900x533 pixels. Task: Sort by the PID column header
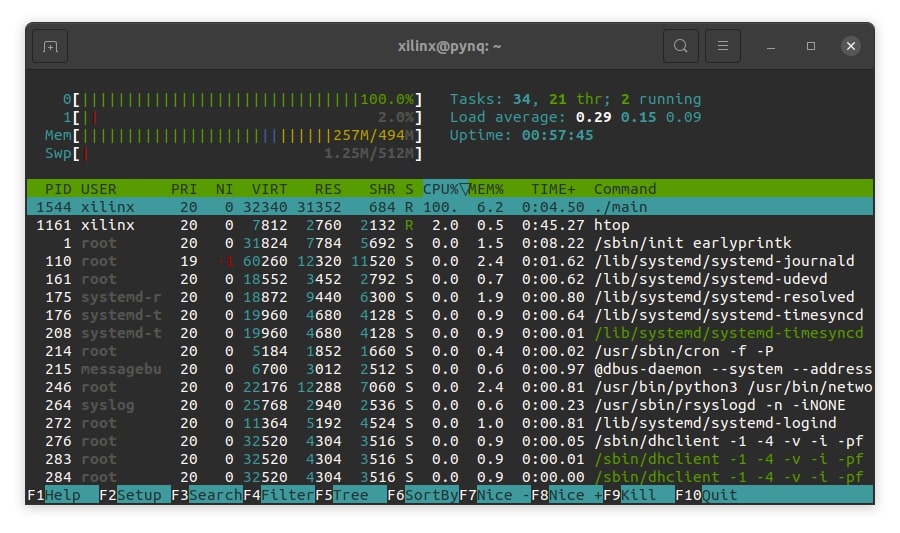(58, 189)
